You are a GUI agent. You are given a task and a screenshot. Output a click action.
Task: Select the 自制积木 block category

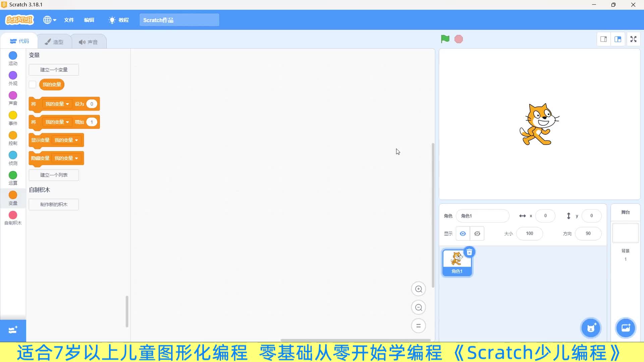pyautogui.click(x=13, y=218)
